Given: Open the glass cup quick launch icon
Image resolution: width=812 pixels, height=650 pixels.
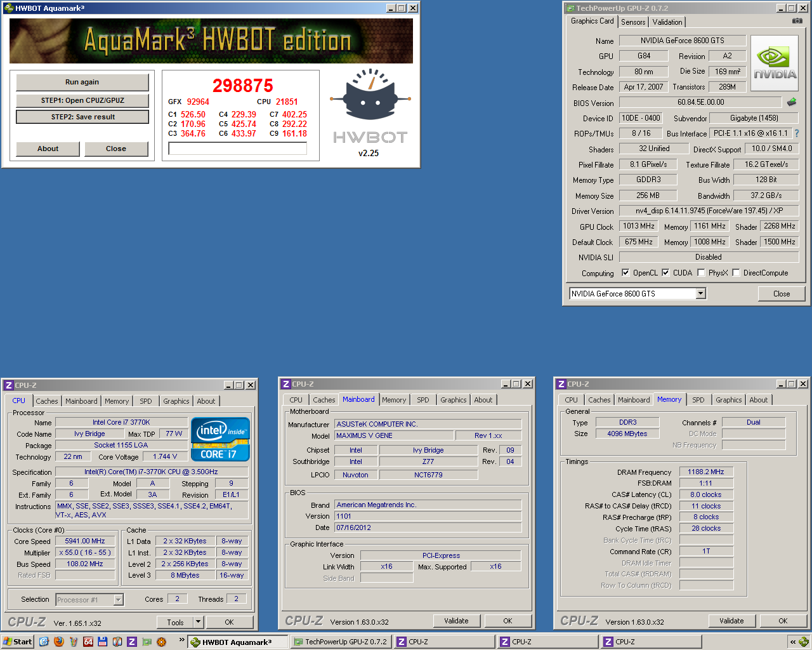Looking at the screenshot, I should pyautogui.click(x=73, y=642).
